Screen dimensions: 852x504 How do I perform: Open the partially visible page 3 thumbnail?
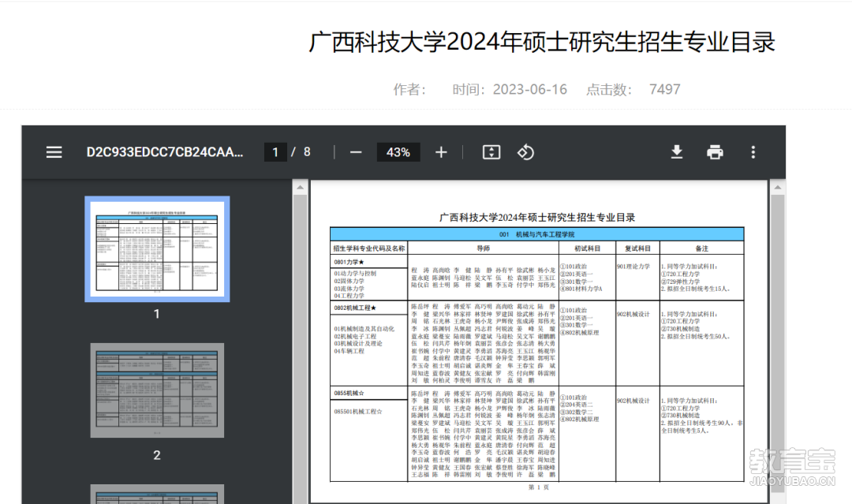[157, 494]
